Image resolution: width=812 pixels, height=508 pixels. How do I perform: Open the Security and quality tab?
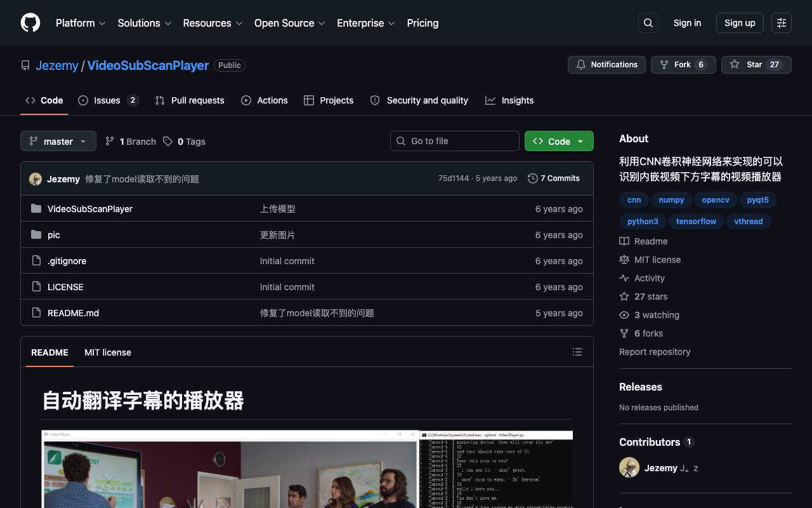click(419, 100)
